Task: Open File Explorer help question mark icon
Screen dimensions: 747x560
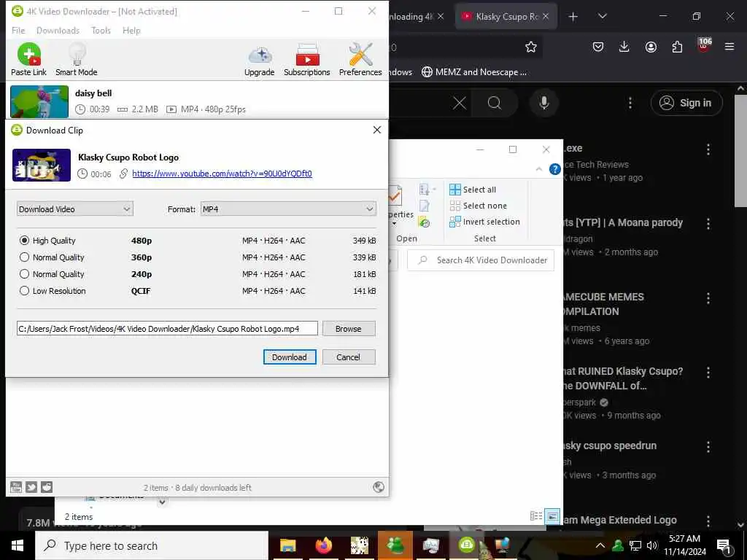Action: (555, 169)
